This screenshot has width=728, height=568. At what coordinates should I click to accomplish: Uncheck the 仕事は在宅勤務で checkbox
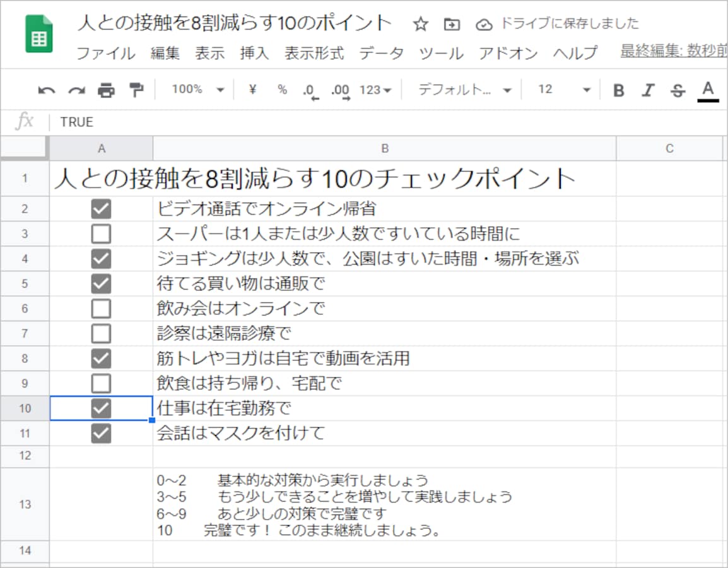pos(101,408)
